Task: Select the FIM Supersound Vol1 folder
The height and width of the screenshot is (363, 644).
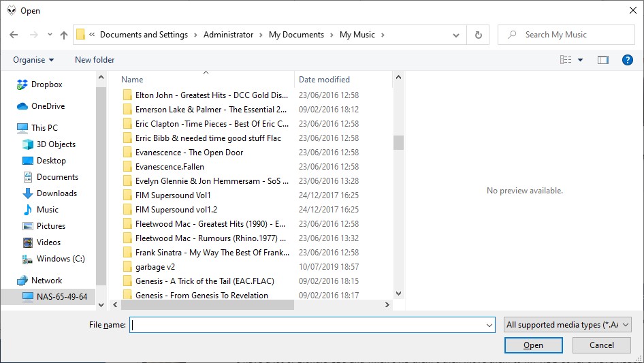Action: pos(167,195)
